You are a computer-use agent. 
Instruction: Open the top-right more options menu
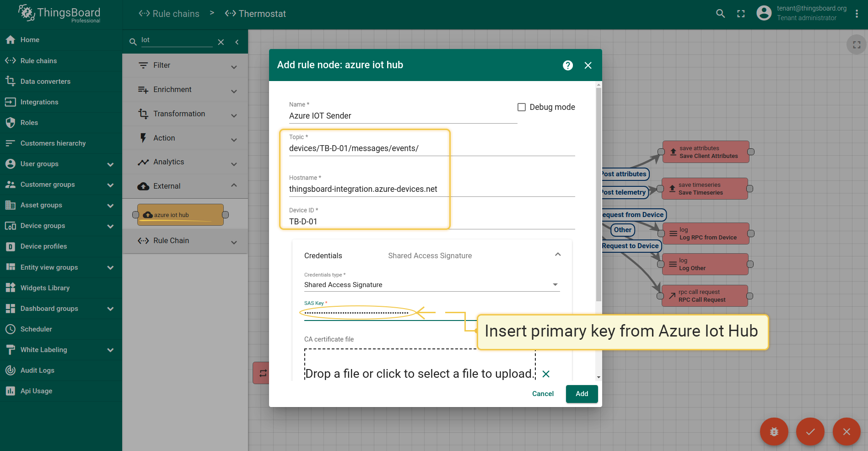(x=857, y=14)
